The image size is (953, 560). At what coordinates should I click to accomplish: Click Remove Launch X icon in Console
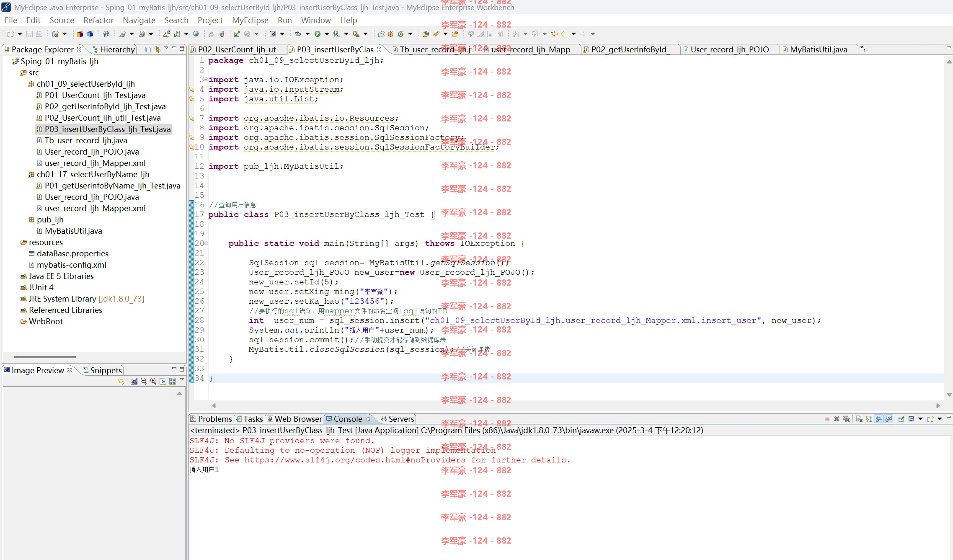tap(837, 419)
